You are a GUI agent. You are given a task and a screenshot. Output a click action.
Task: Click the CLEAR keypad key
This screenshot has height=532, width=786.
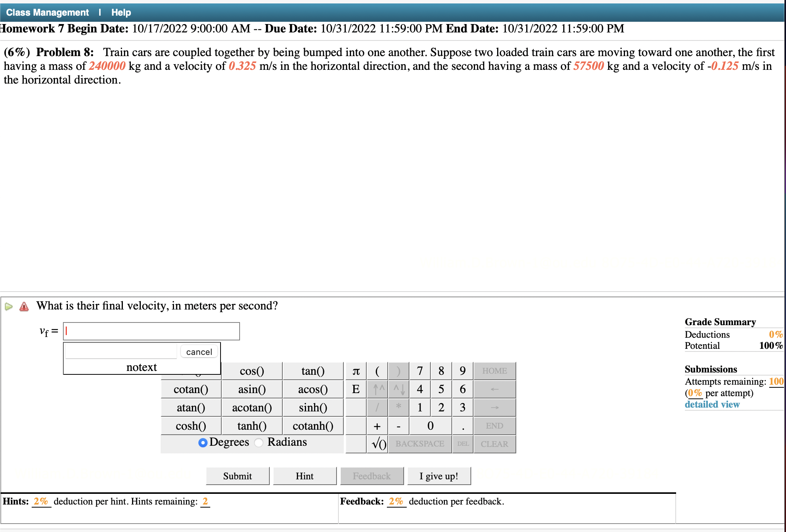(x=494, y=444)
